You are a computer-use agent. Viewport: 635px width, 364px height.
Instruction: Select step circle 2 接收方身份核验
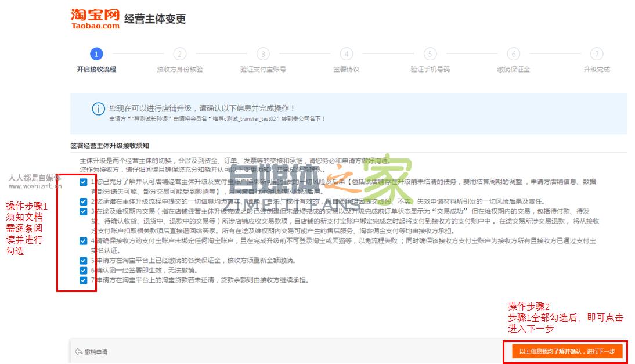coord(179,54)
